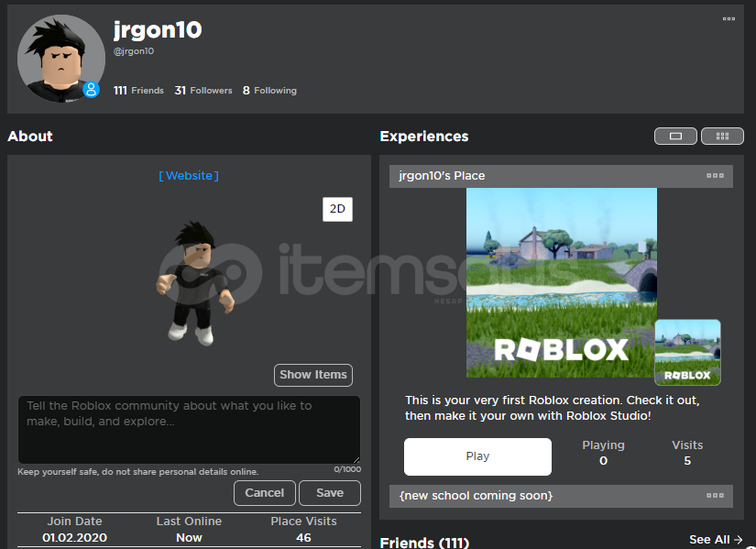Viewport: 756px width, 549px height.
Task: Expand the {new school coming soon} experience
Action: coord(561,496)
